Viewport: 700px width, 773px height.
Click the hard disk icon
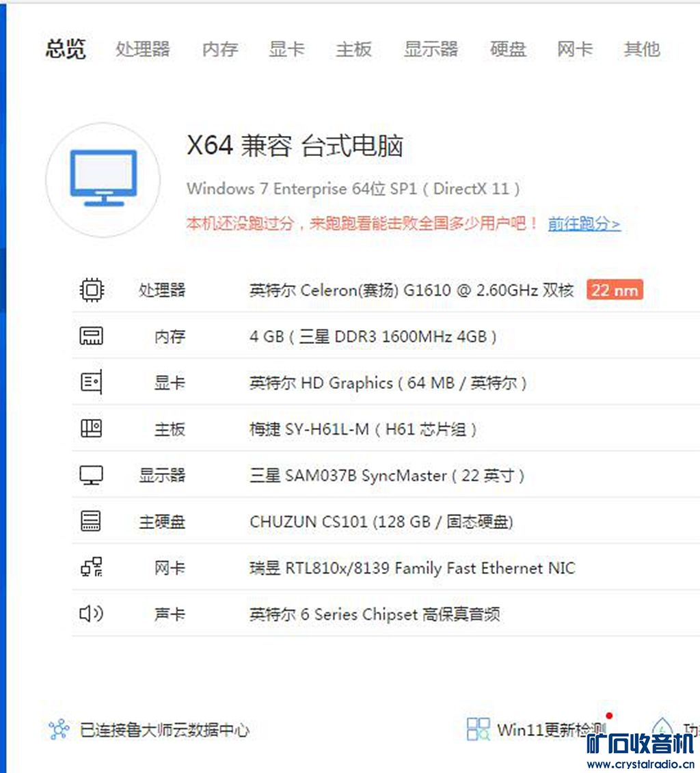point(91,521)
